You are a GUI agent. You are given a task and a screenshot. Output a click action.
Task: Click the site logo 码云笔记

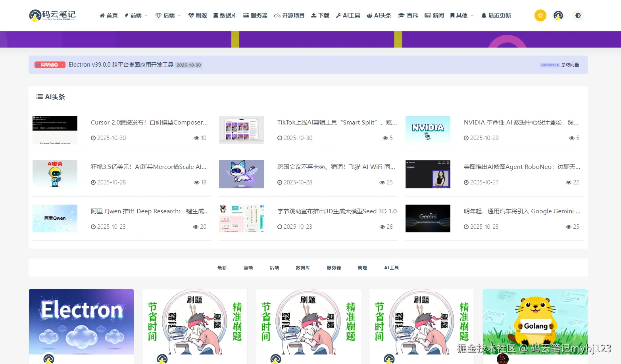[x=52, y=15]
